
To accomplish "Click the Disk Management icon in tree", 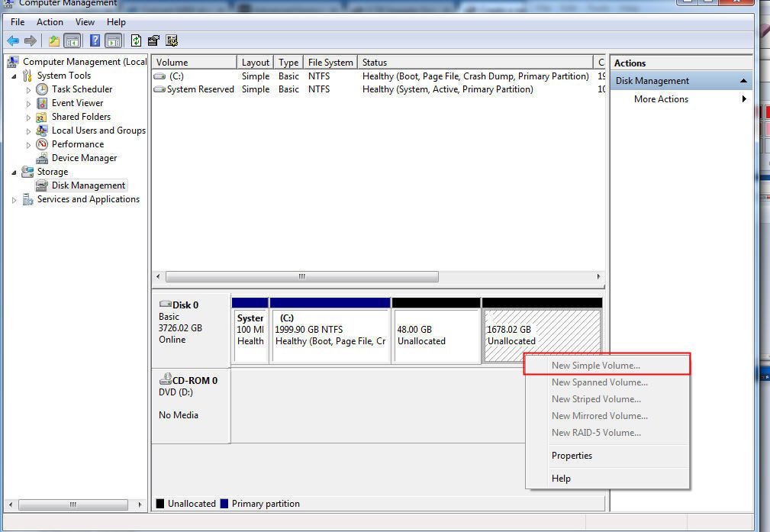I will 42,185.
